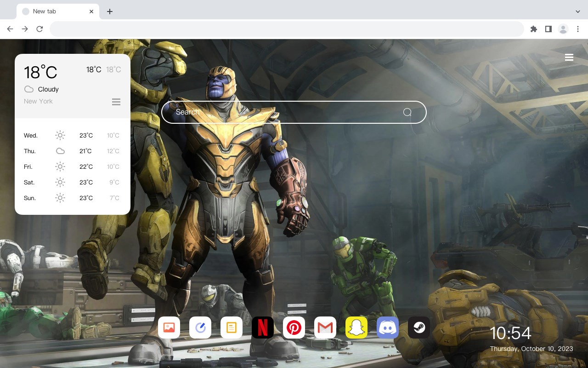Click Wednesday's sunny forecast icon
Viewport: 588px width, 368px height.
pos(60,135)
